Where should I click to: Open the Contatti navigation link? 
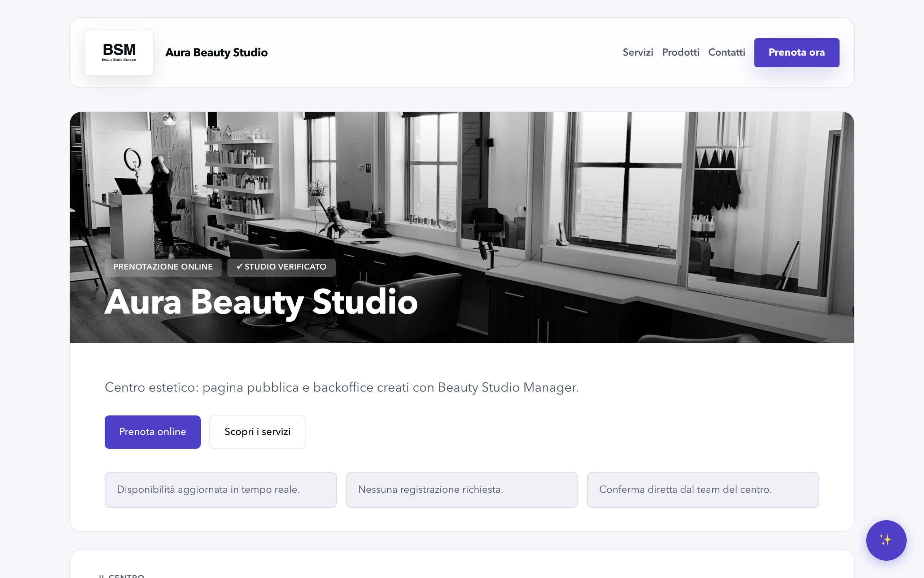[726, 52]
